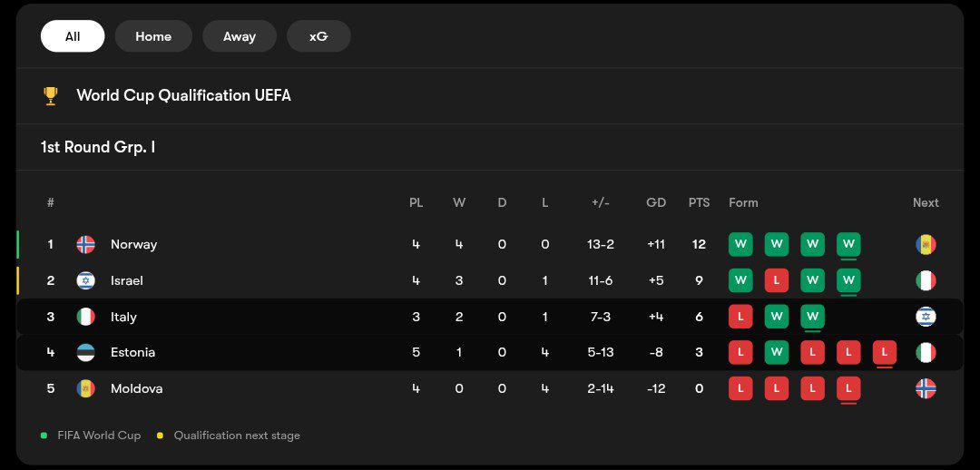Open the World Cup Qualification UEFA link
Image resolution: width=980 pixels, height=470 pixels.
183,95
